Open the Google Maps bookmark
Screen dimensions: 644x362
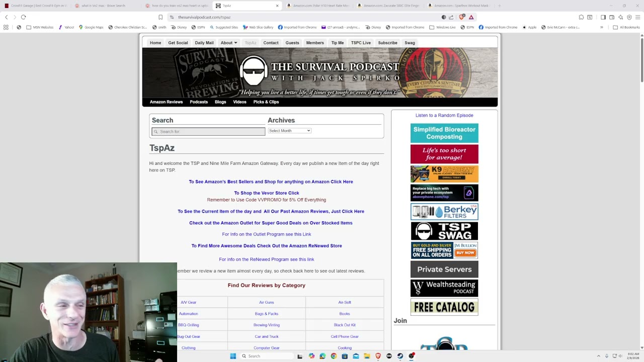click(91, 27)
